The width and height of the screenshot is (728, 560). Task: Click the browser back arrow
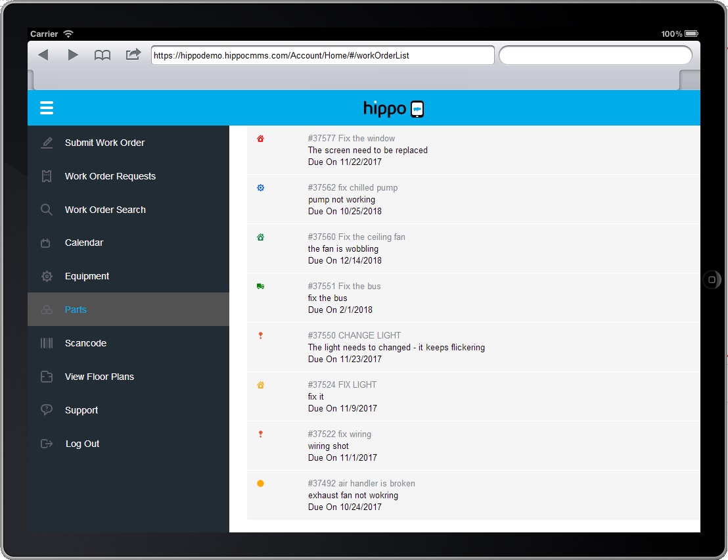click(x=43, y=55)
